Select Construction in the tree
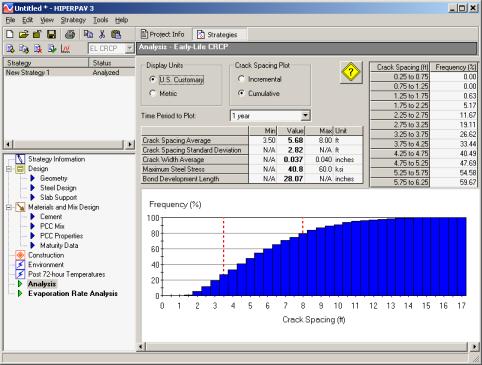This screenshot has height=365, width=482. (46, 255)
